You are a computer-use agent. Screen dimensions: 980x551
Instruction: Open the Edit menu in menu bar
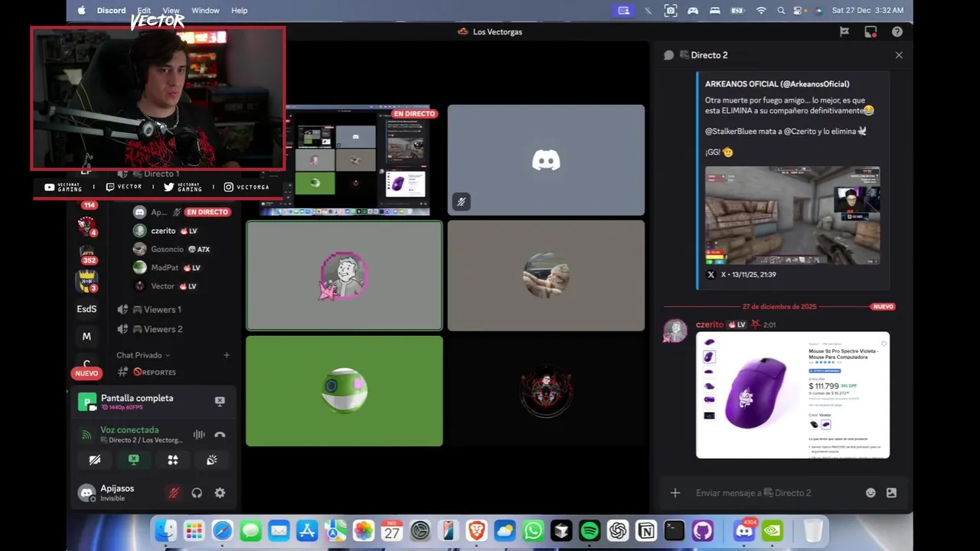pos(144,11)
